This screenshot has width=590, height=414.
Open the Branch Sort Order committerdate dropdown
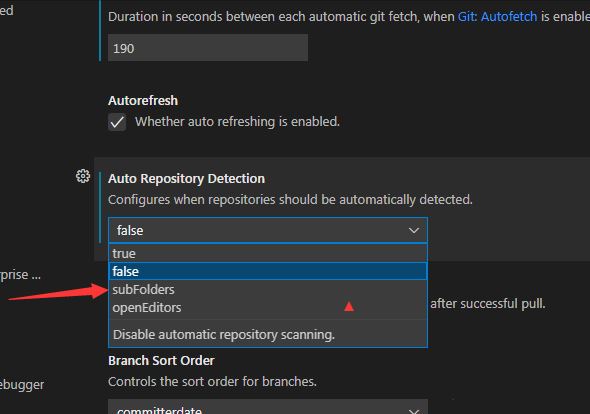click(268, 407)
